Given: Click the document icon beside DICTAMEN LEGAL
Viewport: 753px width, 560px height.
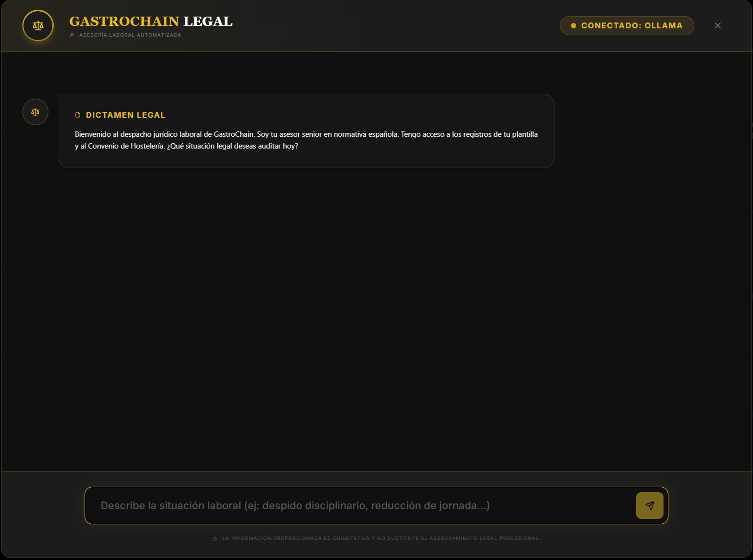Looking at the screenshot, I should 78,114.
